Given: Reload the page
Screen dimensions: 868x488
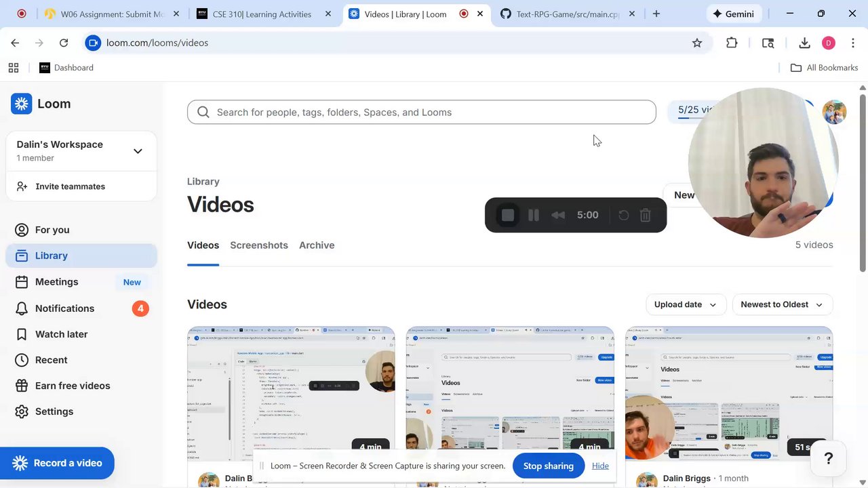Looking at the screenshot, I should point(64,43).
